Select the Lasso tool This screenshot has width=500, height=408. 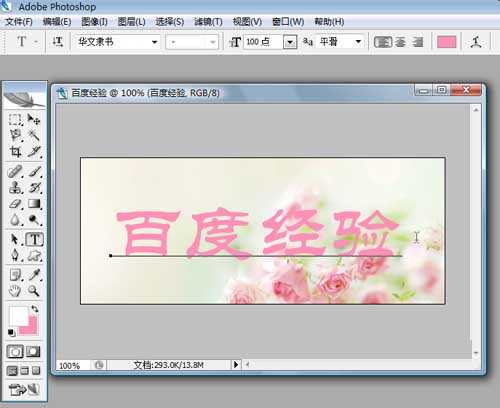(x=15, y=135)
